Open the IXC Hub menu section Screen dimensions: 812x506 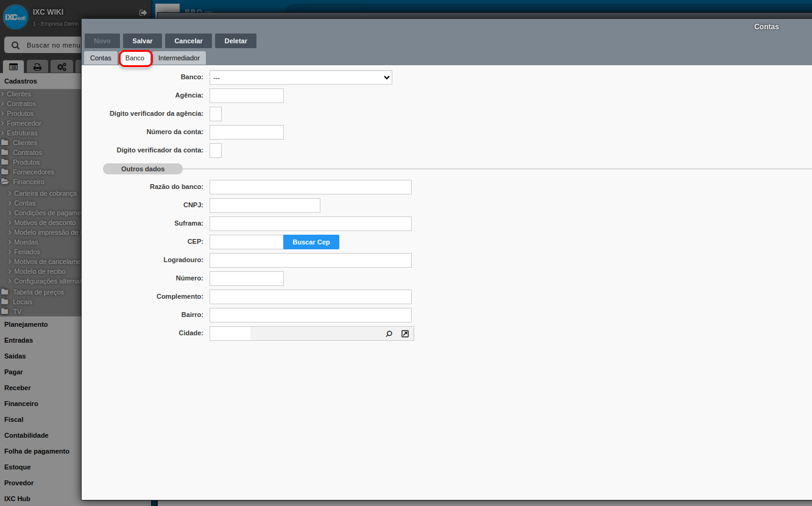(x=17, y=499)
